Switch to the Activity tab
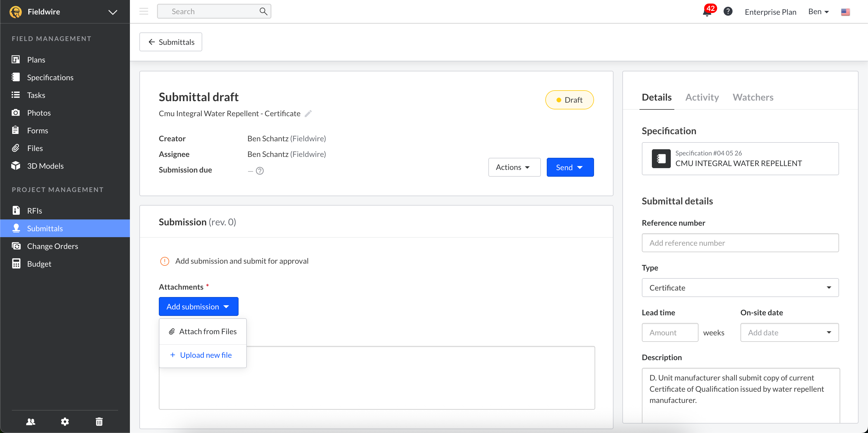The width and height of the screenshot is (868, 433). pyautogui.click(x=702, y=97)
